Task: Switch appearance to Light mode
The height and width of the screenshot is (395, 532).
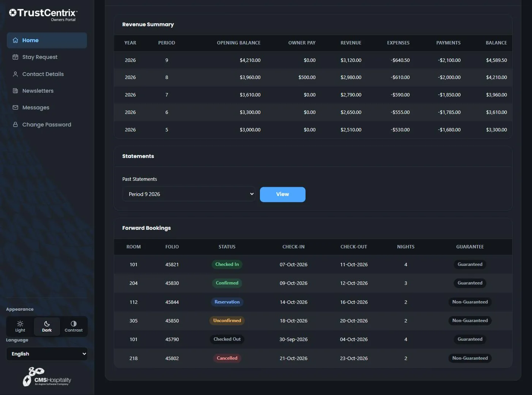Action: click(x=20, y=326)
